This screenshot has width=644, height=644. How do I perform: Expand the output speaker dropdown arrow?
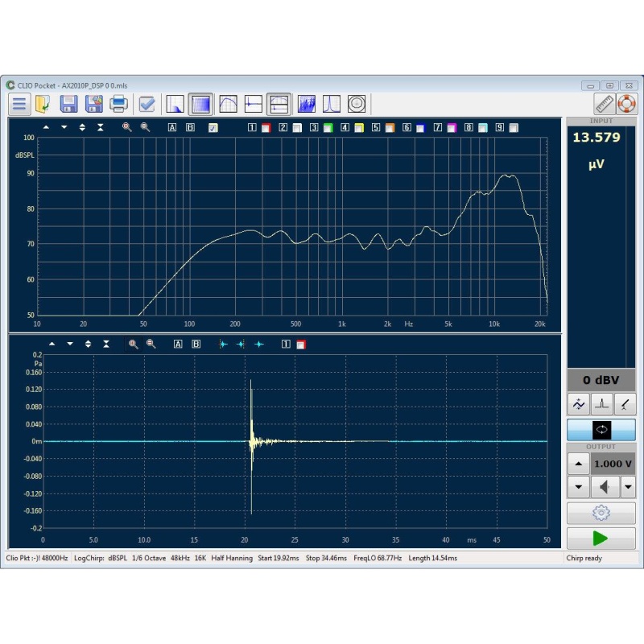(x=628, y=487)
